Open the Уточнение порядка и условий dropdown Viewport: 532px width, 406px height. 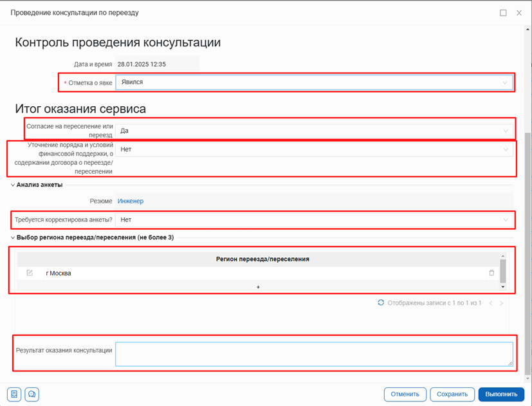314,149
